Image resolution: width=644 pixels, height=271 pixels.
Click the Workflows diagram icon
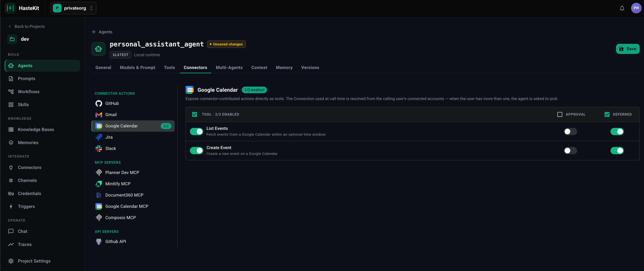pyautogui.click(x=11, y=92)
